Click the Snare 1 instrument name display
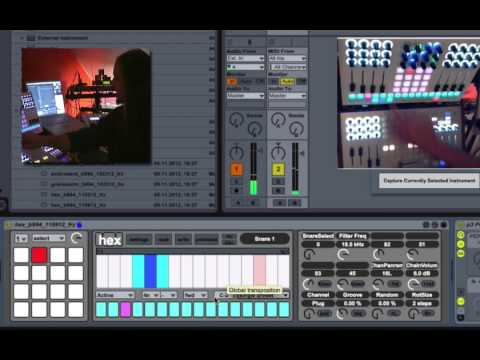The height and width of the screenshot is (360, 480). tap(264, 239)
